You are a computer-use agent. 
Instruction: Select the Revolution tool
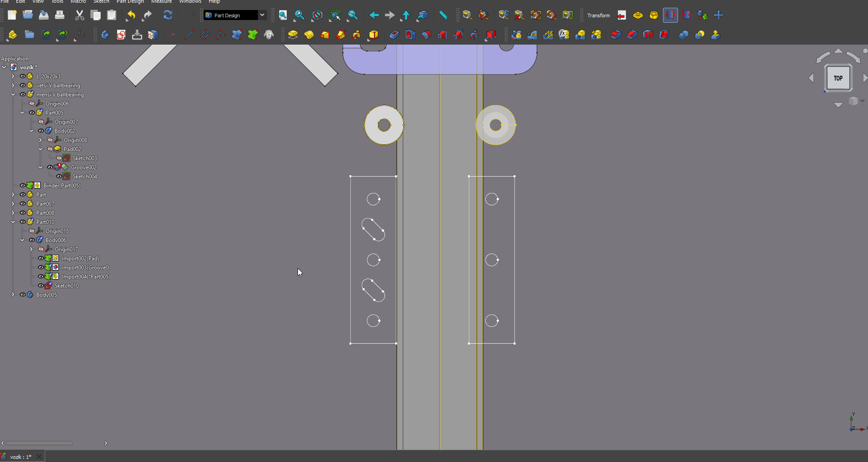pos(309,35)
